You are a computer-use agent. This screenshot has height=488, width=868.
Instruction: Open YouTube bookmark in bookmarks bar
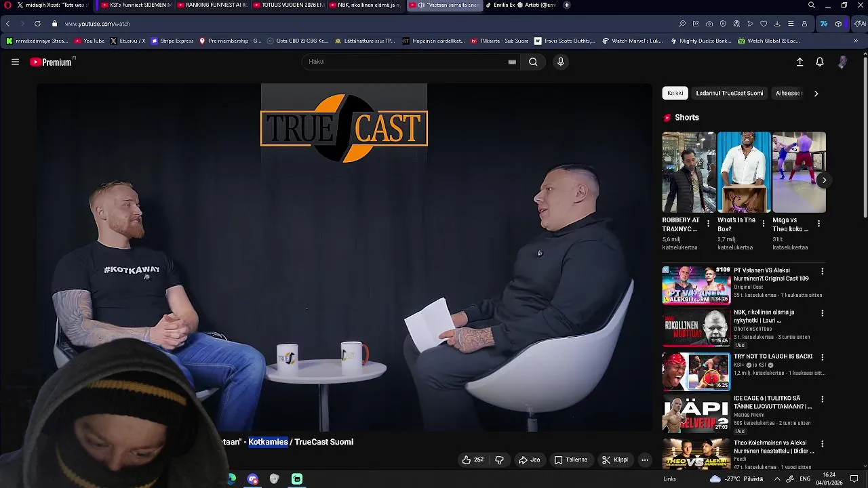pos(90,41)
